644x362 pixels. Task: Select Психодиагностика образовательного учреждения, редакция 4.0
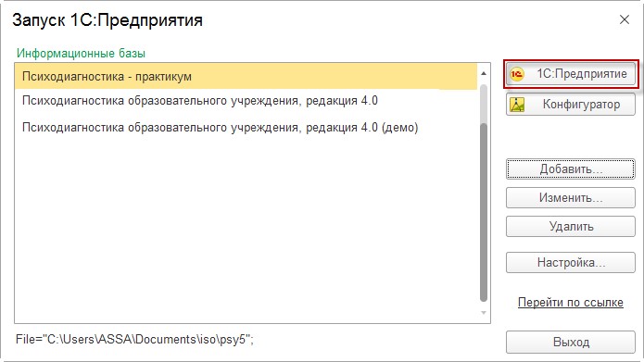pyautogui.click(x=246, y=101)
